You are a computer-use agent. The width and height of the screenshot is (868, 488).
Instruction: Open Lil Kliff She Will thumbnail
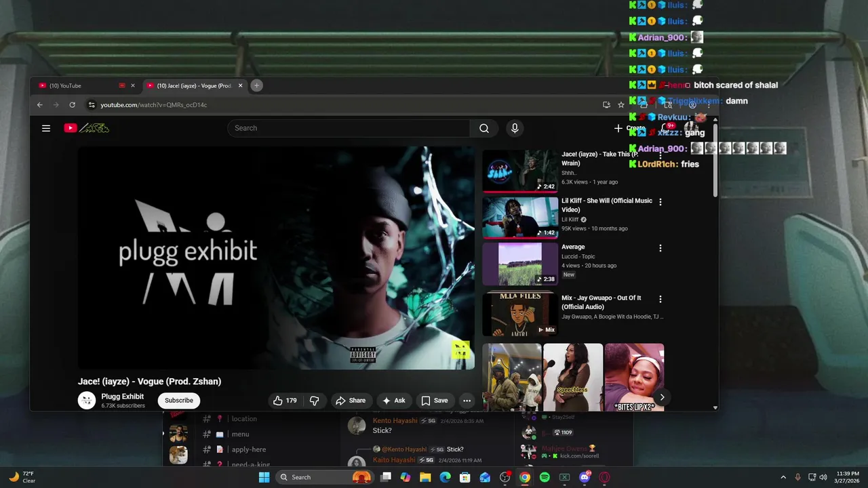click(x=520, y=217)
